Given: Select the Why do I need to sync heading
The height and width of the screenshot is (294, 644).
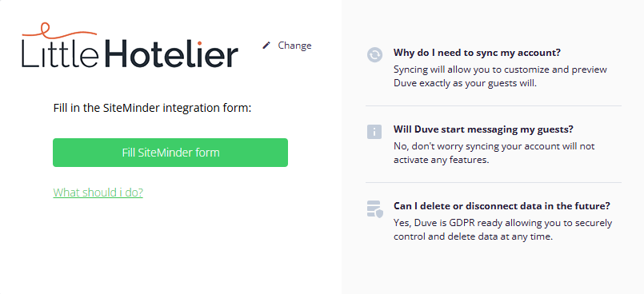Looking at the screenshot, I should click(x=478, y=53).
